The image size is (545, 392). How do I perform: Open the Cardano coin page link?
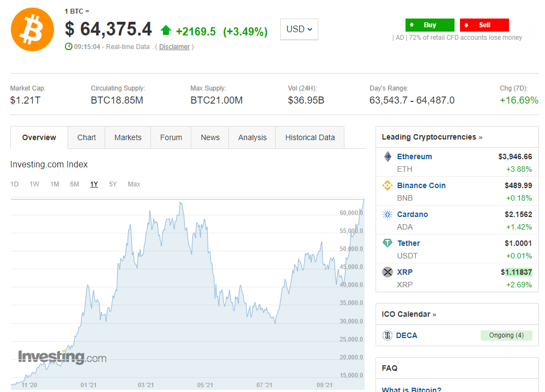coord(413,214)
